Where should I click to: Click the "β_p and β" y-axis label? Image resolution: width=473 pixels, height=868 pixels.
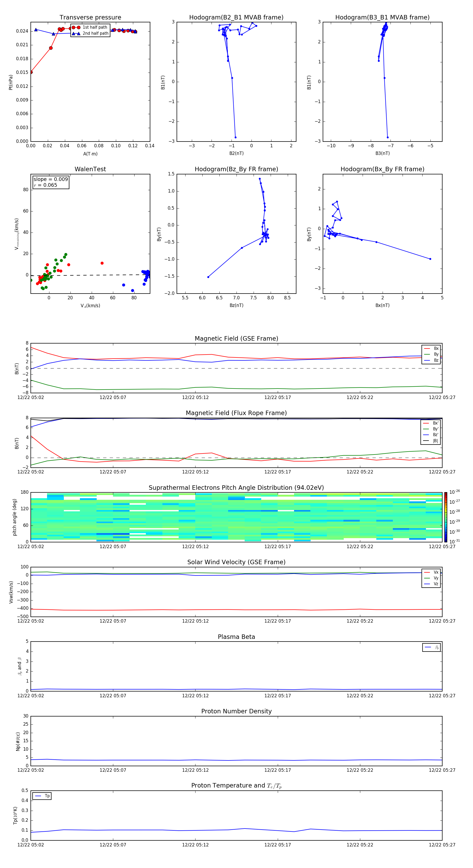point(19,667)
